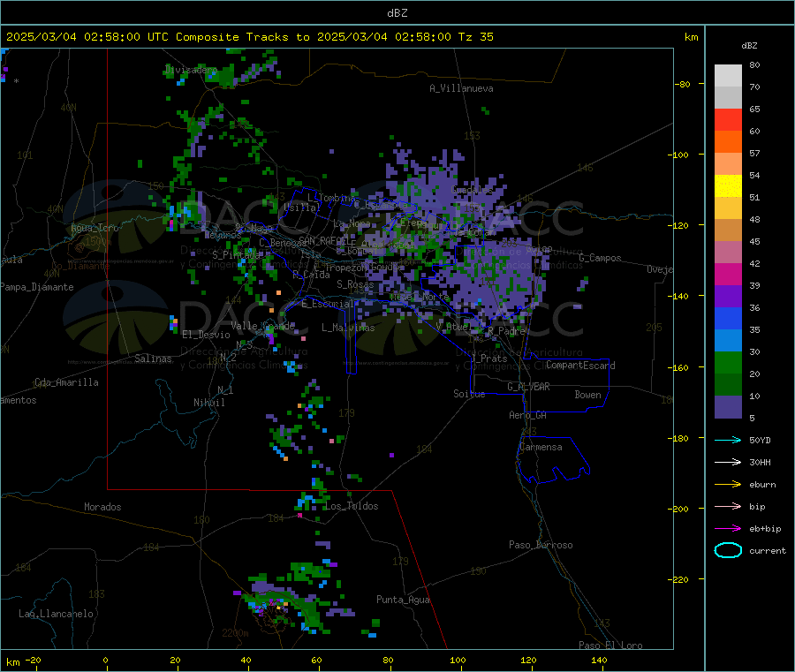Click the yellow eburn arrow legend icon
This screenshot has height=672, width=795.
pyautogui.click(x=728, y=485)
